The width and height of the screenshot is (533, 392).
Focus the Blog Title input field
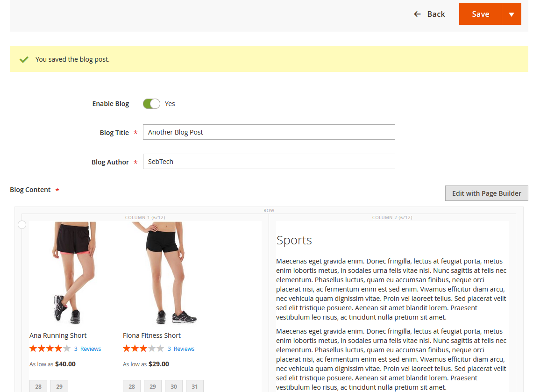269,132
